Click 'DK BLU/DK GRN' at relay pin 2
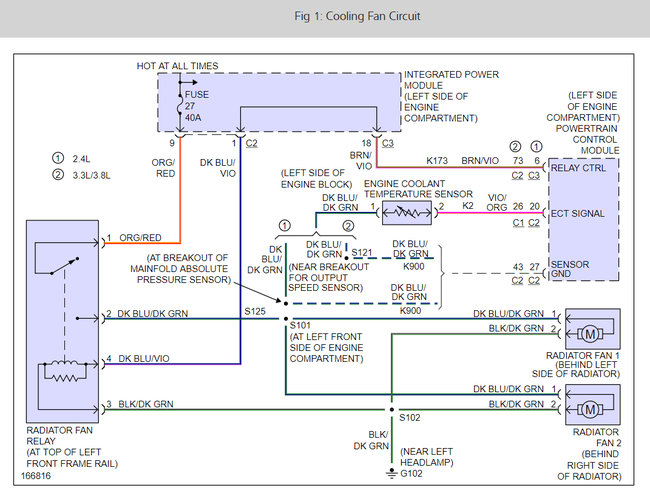Viewport: 650px width, 493px height. pos(153,313)
